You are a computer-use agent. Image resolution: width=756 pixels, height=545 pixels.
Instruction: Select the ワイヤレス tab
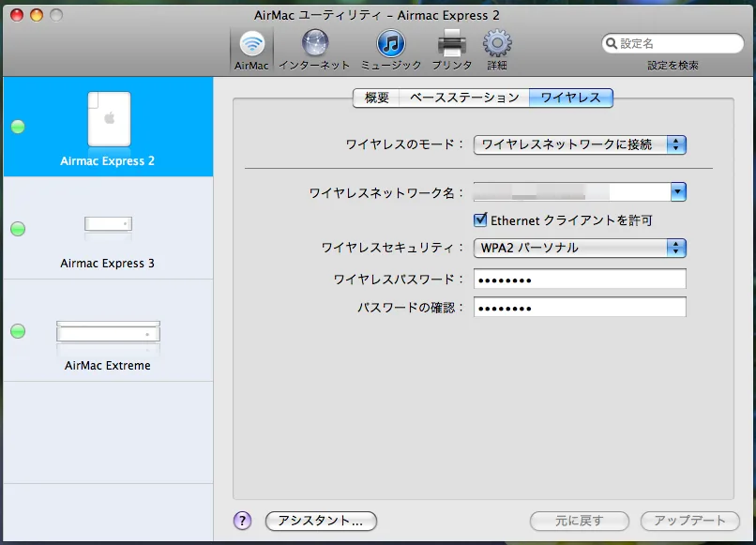[570, 98]
